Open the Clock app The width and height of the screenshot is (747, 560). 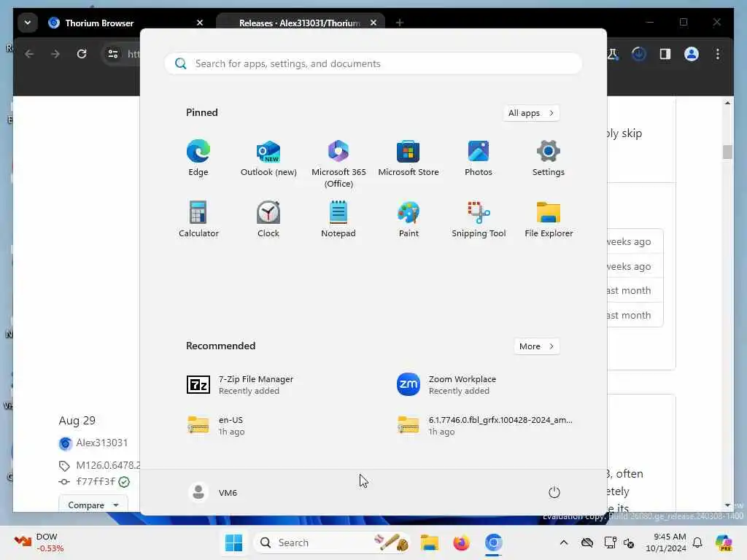pos(268,219)
